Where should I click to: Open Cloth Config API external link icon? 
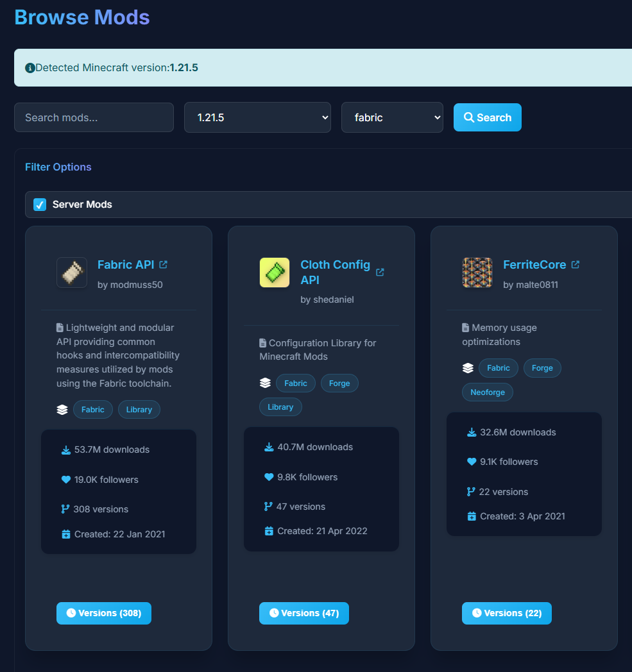coord(380,272)
